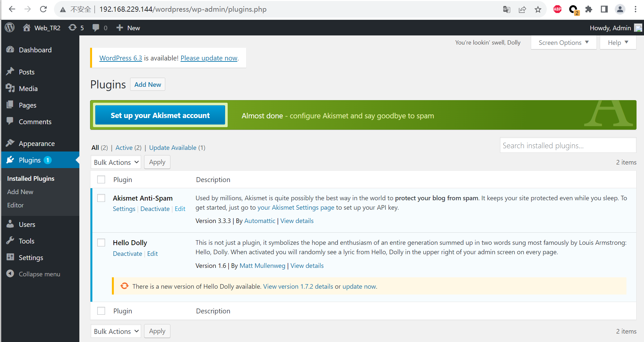The width and height of the screenshot is (644, 342).
Task: Open Akismet Settings link under plugin name
Action: tap(124, 209)
